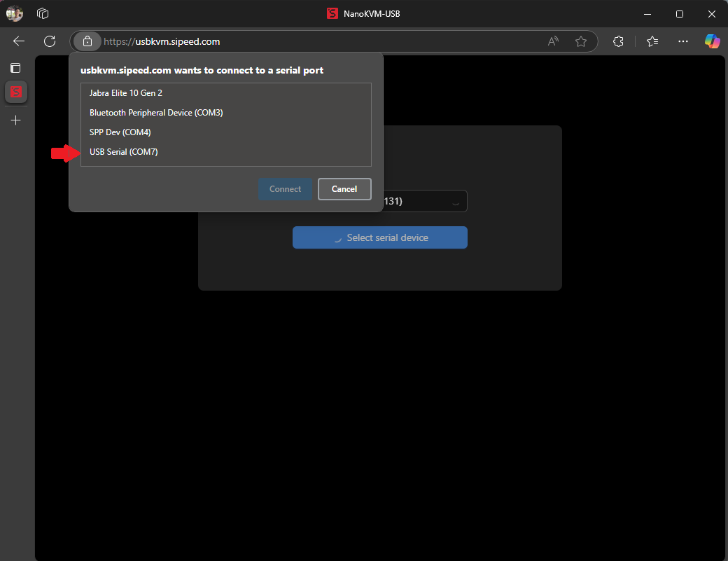728x561 pixels.
Task: Click the Select serial device button
Action: point(380,237)
